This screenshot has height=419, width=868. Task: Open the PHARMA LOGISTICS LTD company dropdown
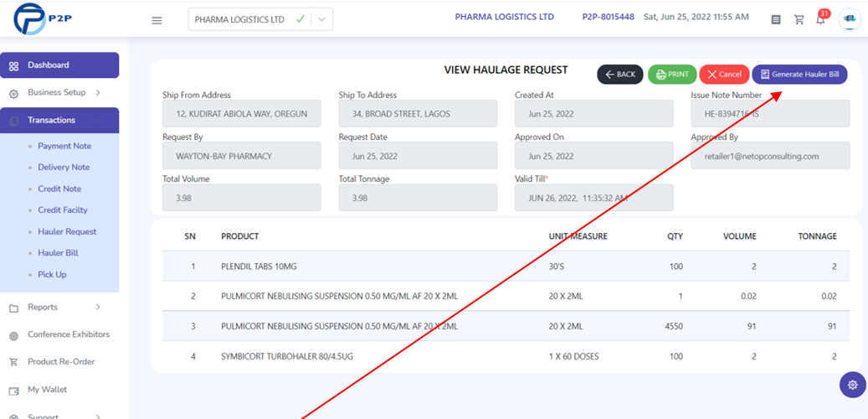pyautogui.click(x=260, y=19)
